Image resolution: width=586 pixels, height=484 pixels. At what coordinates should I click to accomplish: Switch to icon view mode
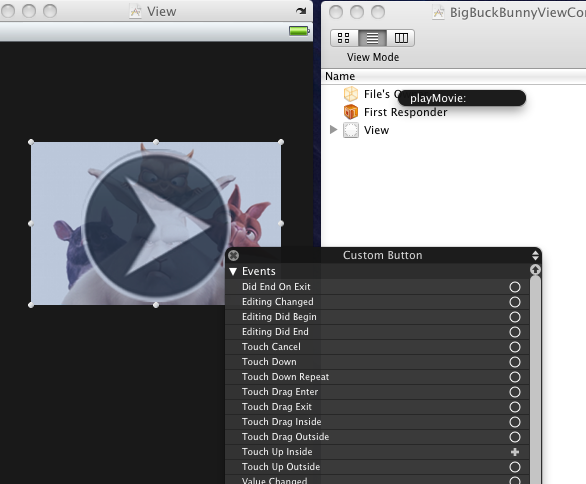pos(344,38)
